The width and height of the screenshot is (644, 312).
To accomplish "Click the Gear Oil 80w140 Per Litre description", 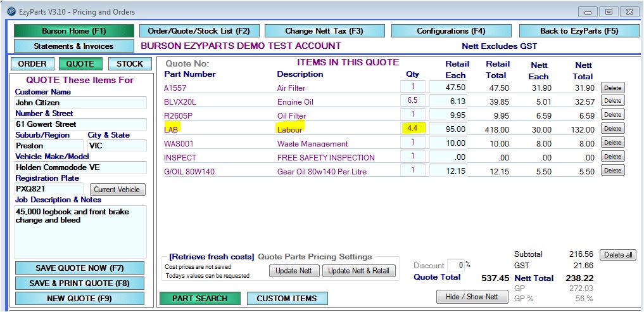I will point(322,172).
